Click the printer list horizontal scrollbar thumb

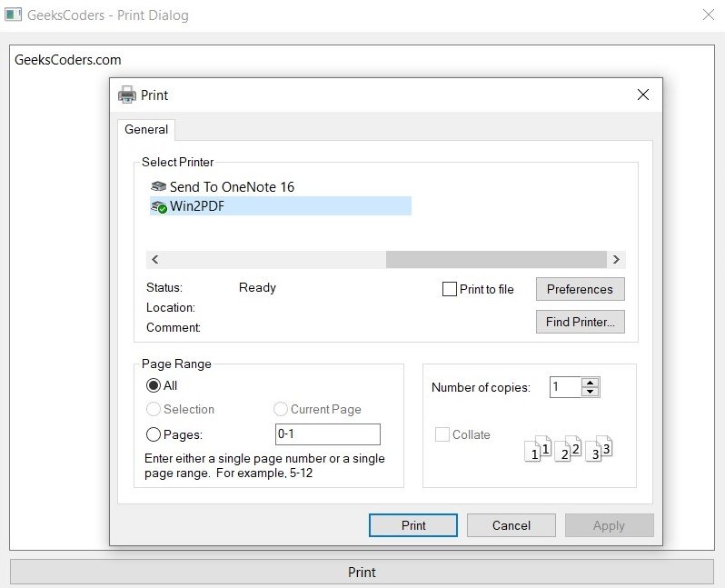coord(496,260)
